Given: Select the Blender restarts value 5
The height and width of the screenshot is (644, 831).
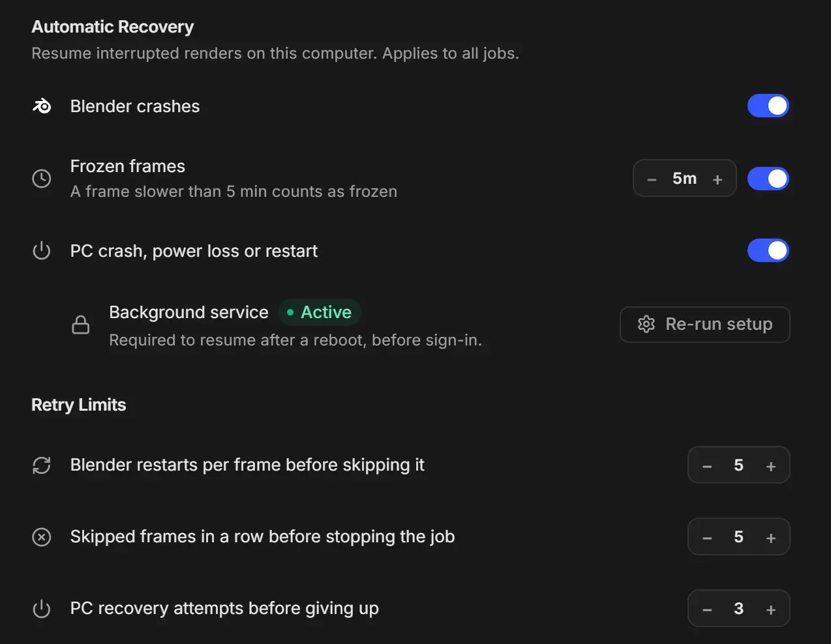Looking at the screenshot, I should [x=738, y=465].
